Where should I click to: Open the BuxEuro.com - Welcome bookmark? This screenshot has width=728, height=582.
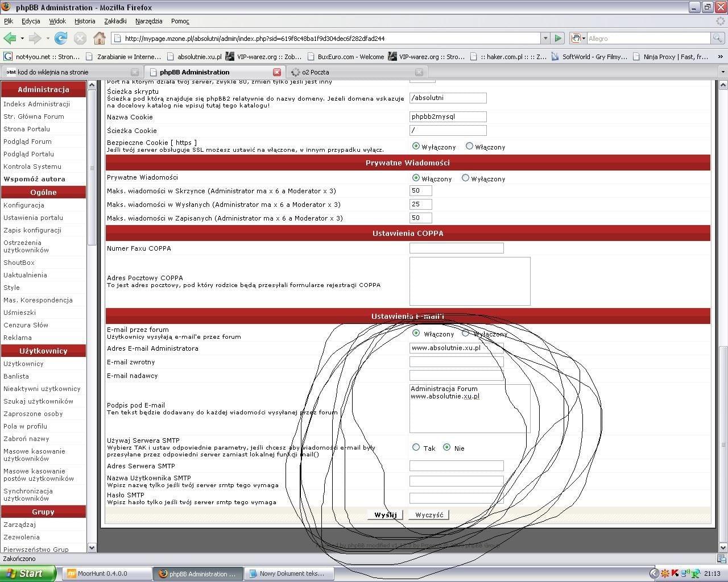[x=346, y=56]
